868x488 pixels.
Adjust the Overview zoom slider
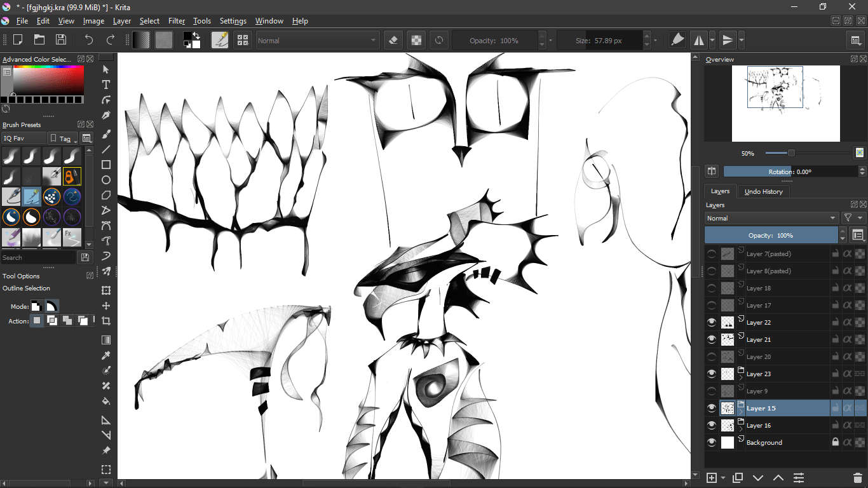click(x=790, y=152)
